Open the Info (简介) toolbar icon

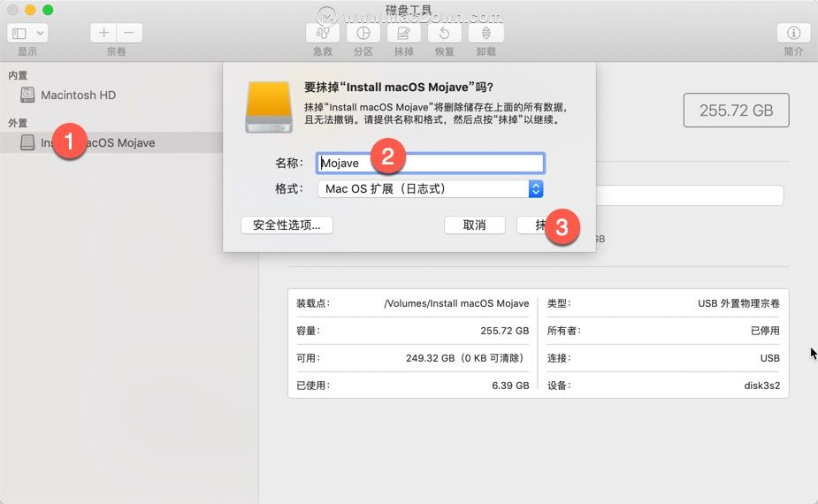[x=793, y=34]
